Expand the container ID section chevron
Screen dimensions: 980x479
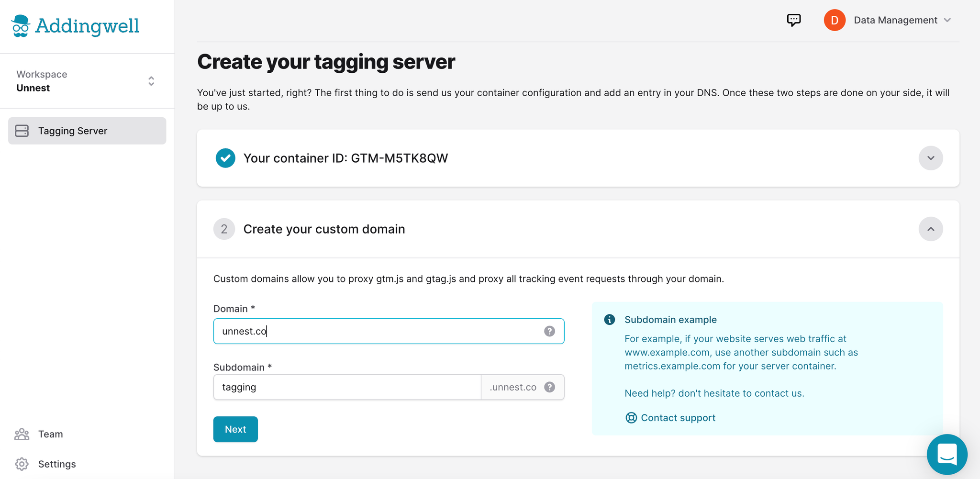(x=930, y=158)
